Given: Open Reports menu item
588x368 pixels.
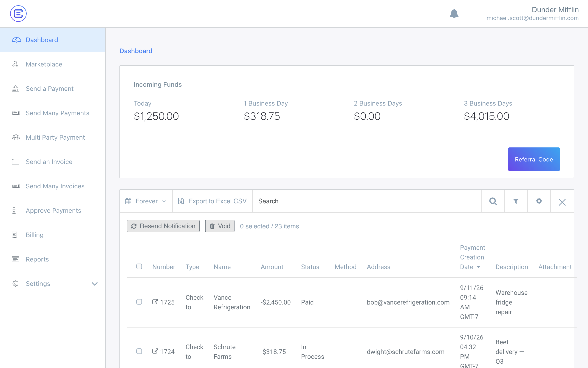Looking at the screenshot, I should click(53, 259).
